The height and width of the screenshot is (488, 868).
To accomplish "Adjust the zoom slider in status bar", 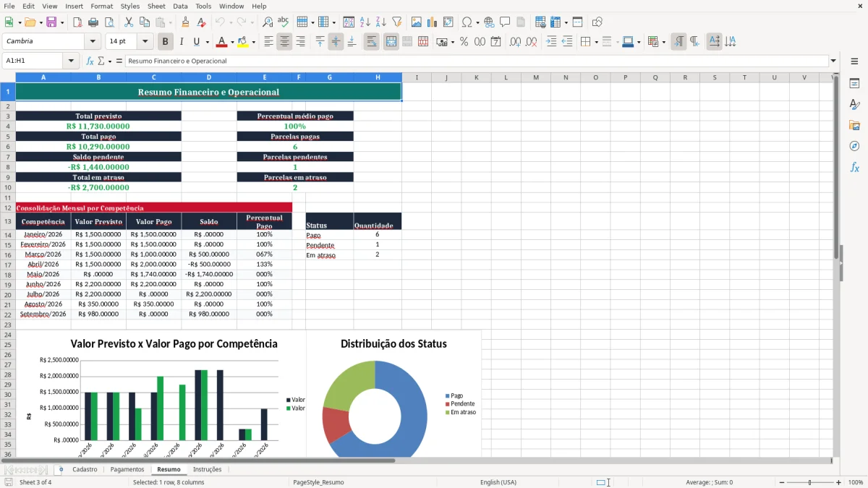I will 809,482.
